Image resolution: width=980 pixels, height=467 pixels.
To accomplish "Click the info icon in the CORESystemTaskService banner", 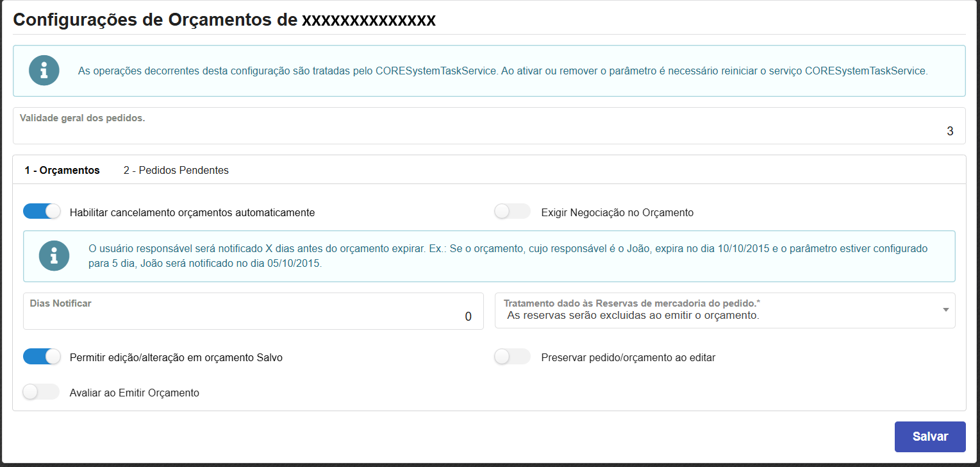I will [x=44, y=71].
